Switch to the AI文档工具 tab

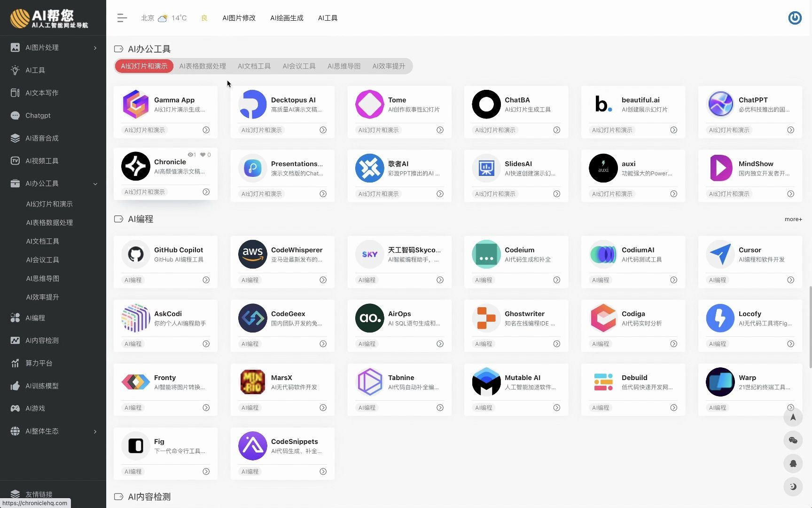click(x=254, y=66)
